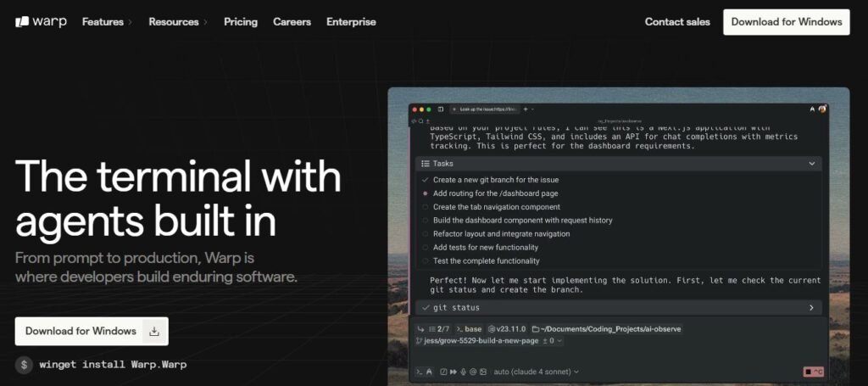Go to the Pricing page
This screenshot has height=386, width=868.
[x=241, y=22]
